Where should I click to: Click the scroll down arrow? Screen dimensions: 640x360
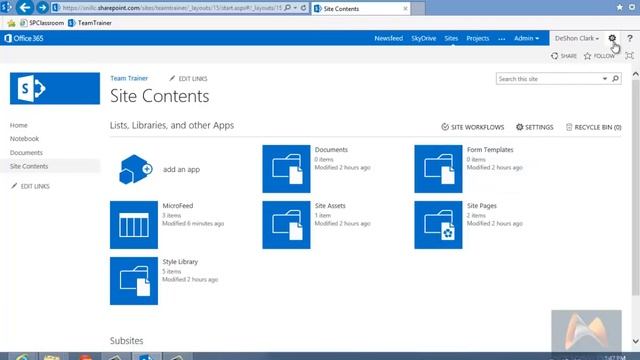636,341
